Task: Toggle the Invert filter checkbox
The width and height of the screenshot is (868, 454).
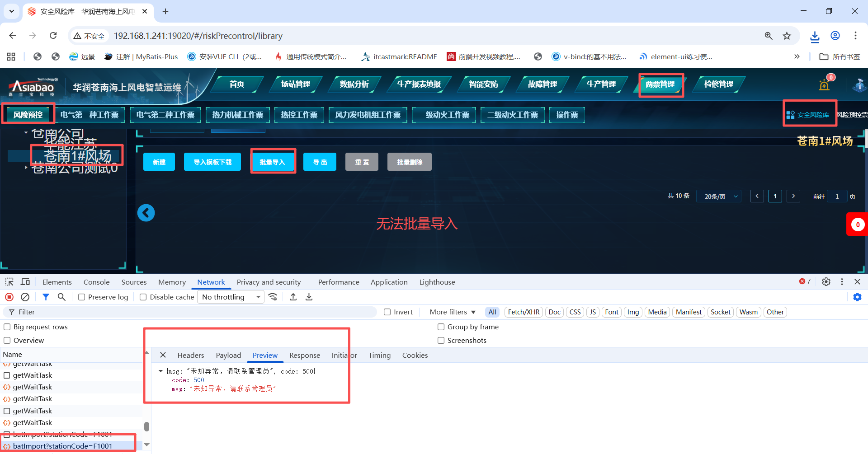Action: 387,312
